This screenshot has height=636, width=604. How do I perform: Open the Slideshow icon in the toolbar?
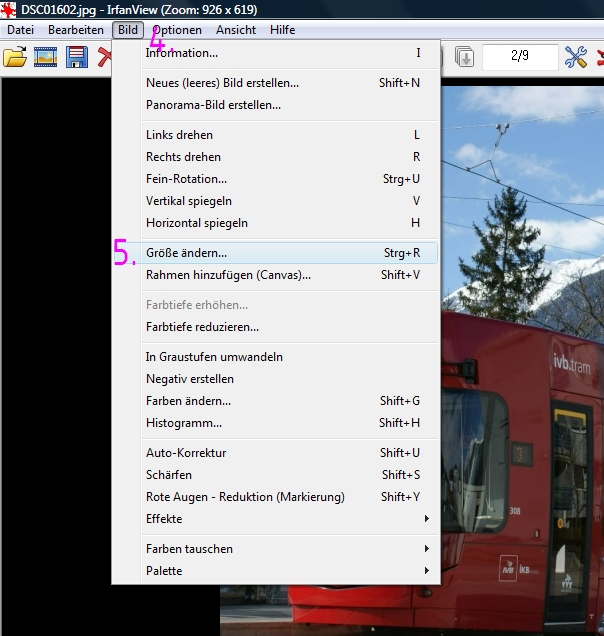tap(45, 57)
